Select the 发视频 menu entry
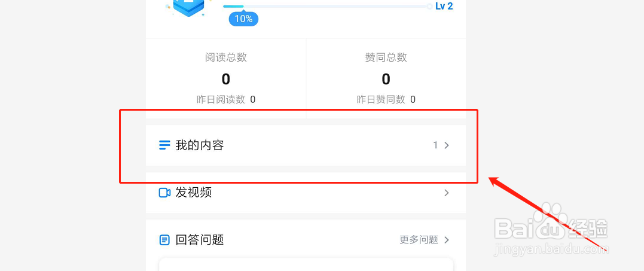Screen dimensions: 644x271 point(306,193)
